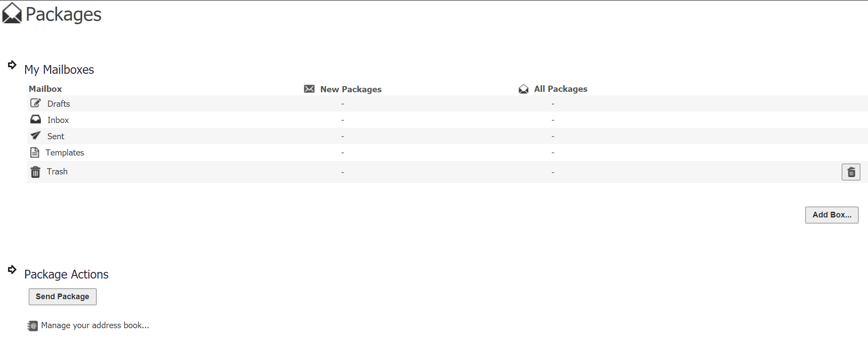This screenshot has height=344, width=868.
Task: Collapse the My Mailboxes section arrow
Action: 12,65
